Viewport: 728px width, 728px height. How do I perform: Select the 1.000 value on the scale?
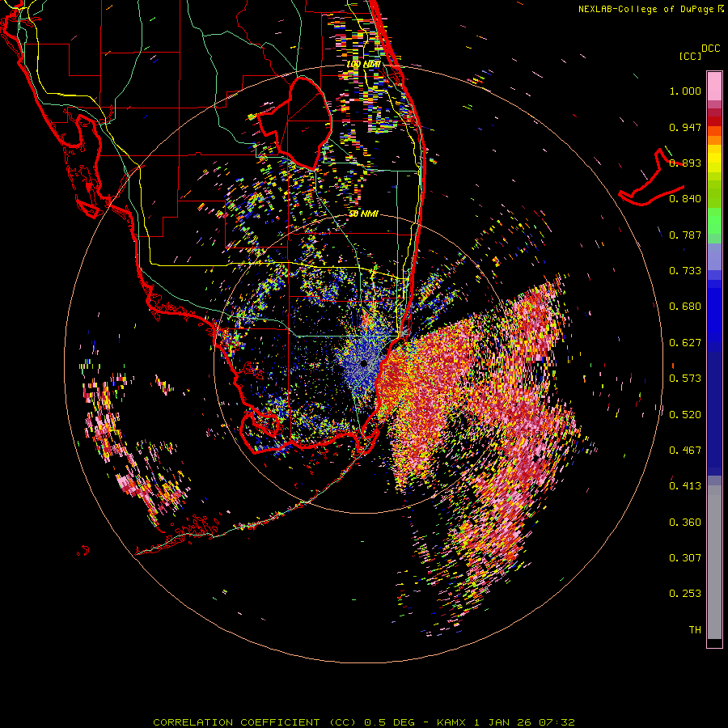[685, 91]
